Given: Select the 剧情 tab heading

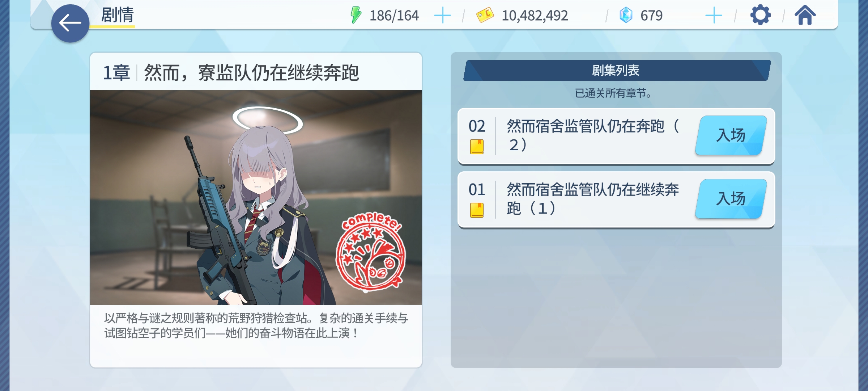Looking at the screenshot, I should tap(117, 15).
